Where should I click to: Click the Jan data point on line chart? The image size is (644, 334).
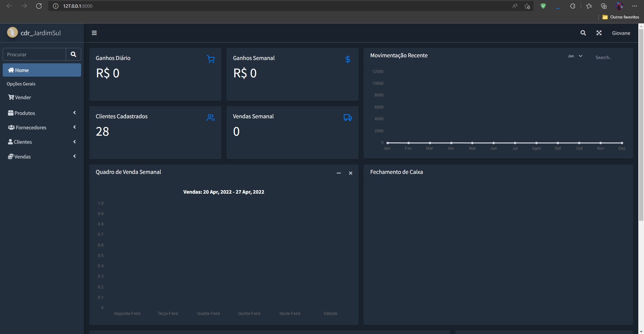(x=387, y=143)
